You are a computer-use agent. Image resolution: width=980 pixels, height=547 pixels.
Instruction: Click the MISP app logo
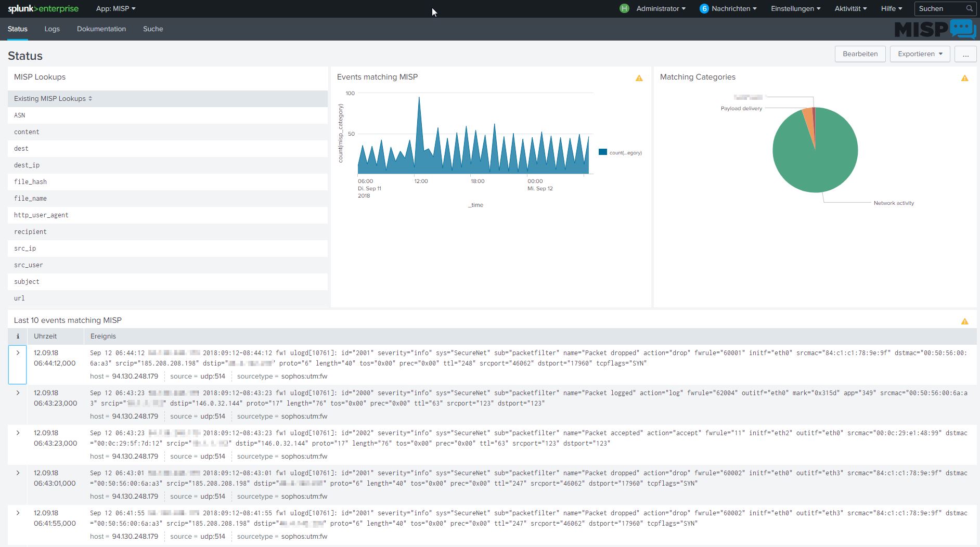(x=935, y=29)
